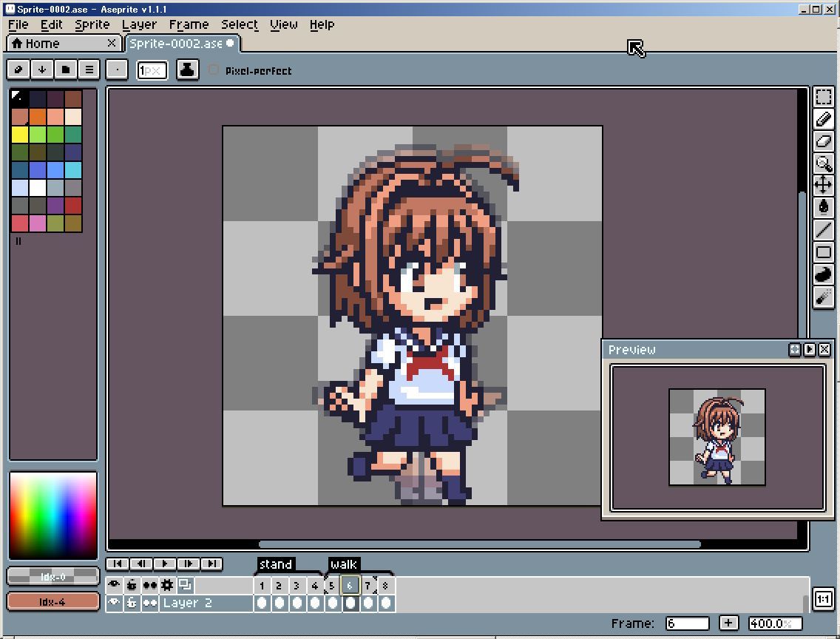Click the frame increment plus button

[x=729, y=623]
